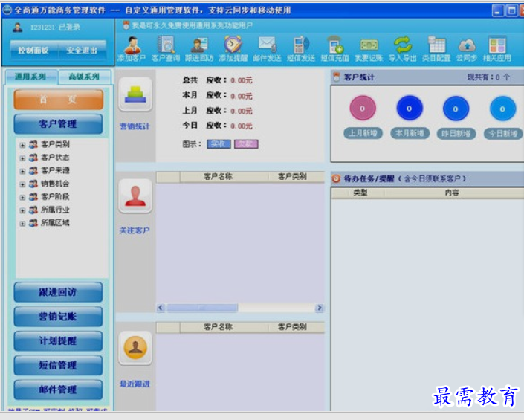Select the 客户类别 tree item label

(55, 144)
